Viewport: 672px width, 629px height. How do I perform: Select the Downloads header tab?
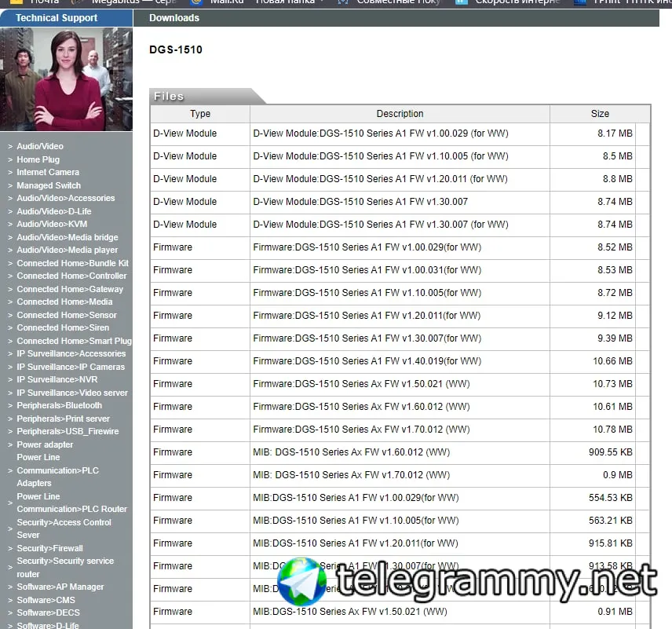point(174,18)
